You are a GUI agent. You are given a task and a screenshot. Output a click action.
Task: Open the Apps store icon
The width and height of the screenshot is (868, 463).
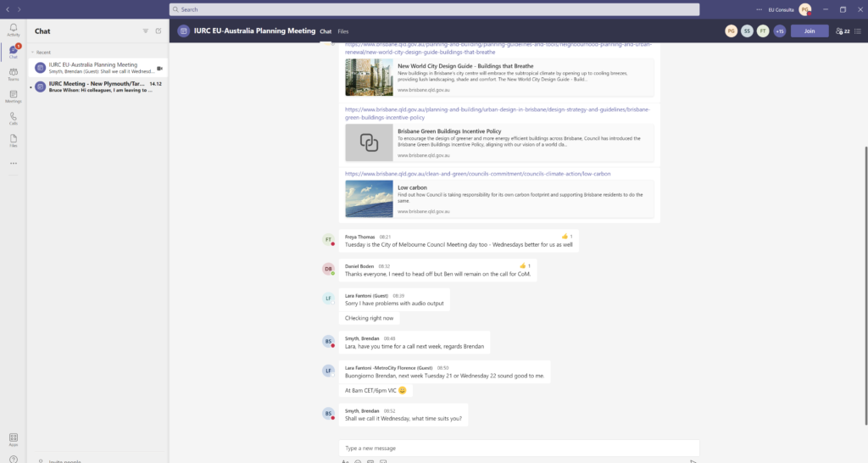pos(13,439)
